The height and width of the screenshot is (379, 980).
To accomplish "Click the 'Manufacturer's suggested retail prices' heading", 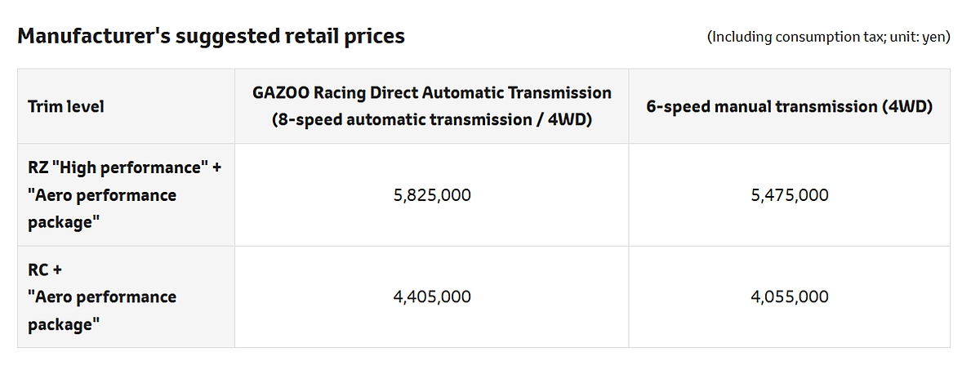I will [211, 37].
